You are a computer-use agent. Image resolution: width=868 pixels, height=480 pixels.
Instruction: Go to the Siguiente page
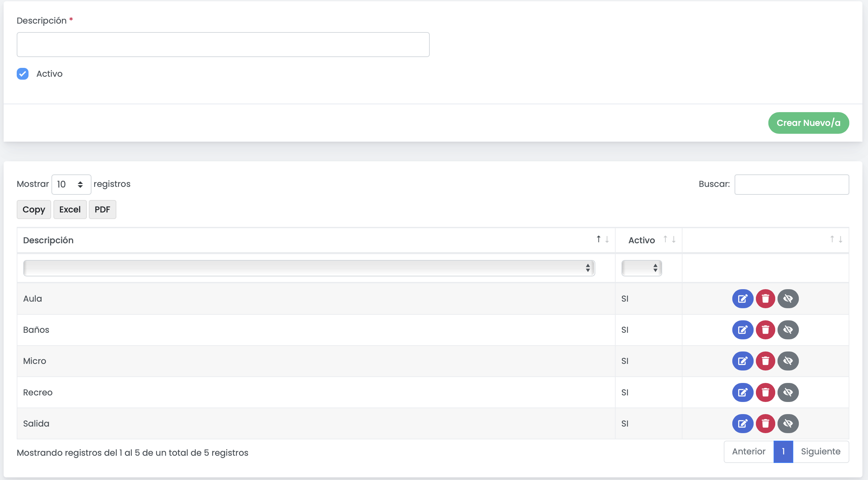820,451
